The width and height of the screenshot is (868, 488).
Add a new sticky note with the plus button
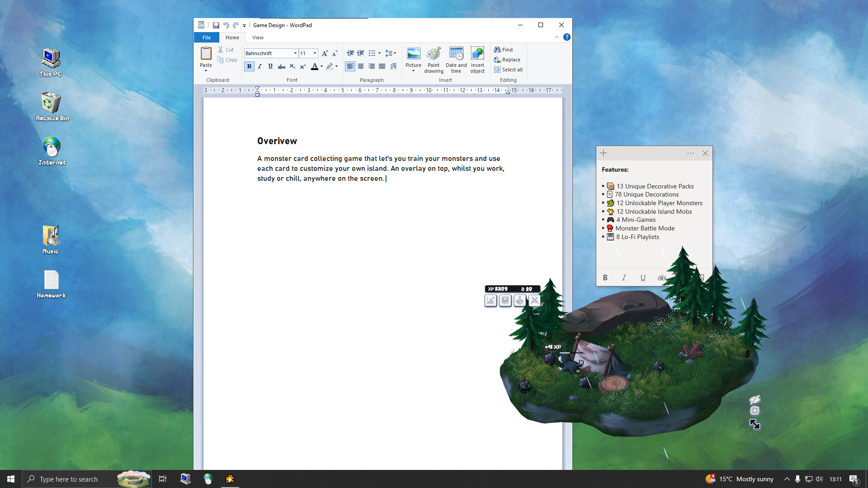coord(603,153)
